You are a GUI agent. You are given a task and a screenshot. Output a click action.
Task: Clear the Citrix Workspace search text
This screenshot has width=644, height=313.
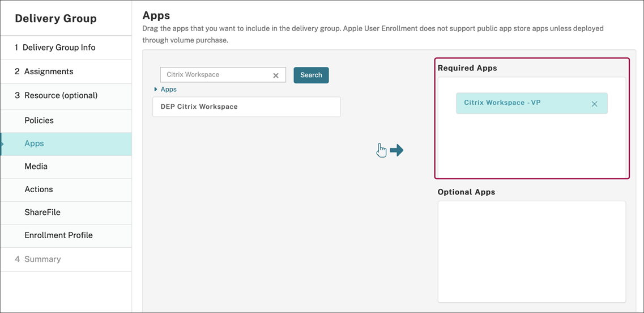[276, 75]
